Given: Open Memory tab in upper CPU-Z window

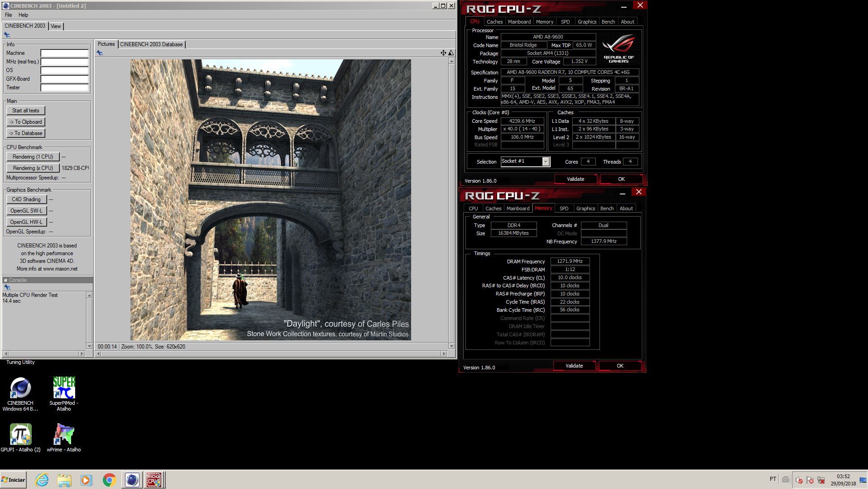Looking at the screenshot, I should click(x=545, y=22).
